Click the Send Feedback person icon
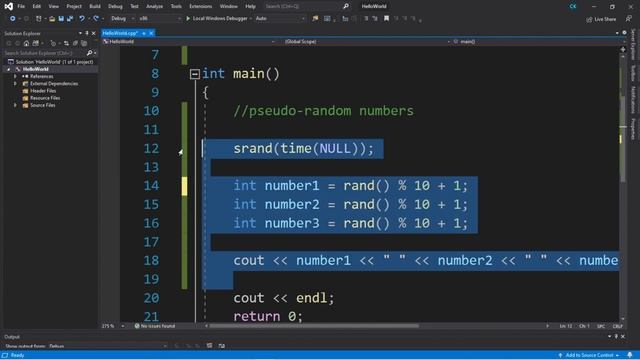The width and height of the screenshot is (640, 360). 629,19
